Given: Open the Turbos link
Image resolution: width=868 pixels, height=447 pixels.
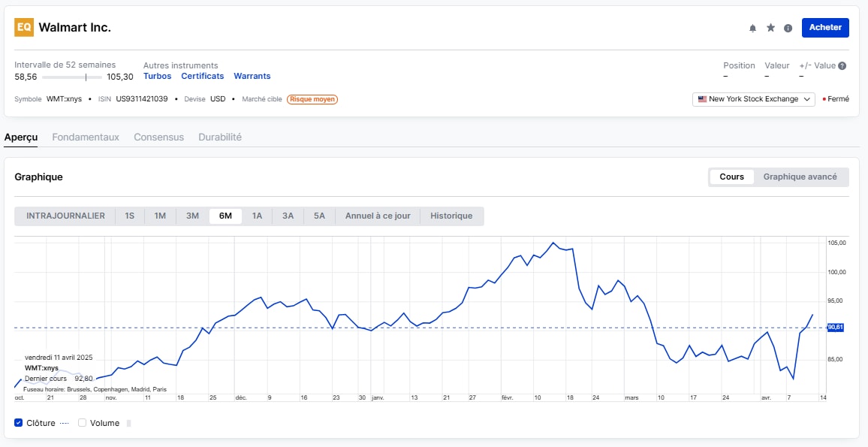Looking at the screenshot, I should coord(157,76).
